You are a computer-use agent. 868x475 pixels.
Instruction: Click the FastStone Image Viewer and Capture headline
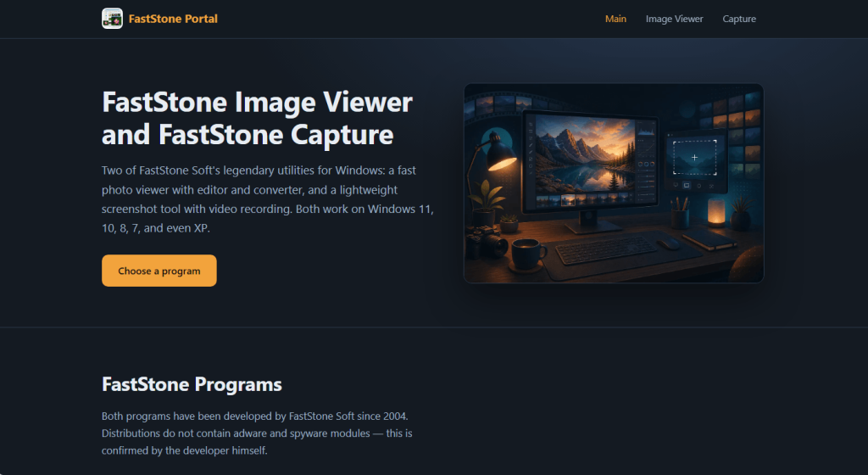pyautogui.click(x=258, y=118)
